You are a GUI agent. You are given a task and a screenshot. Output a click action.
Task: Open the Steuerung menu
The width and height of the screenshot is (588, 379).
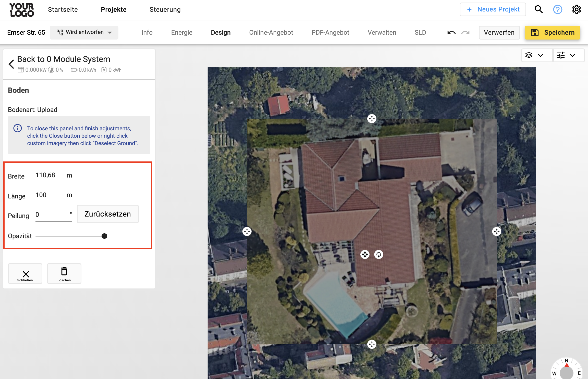coord(165,10)
